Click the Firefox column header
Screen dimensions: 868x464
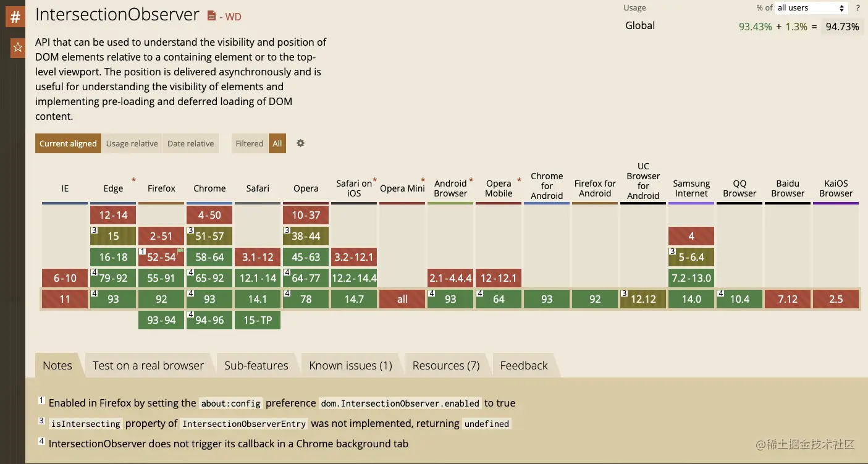click(x=161, y=188)
